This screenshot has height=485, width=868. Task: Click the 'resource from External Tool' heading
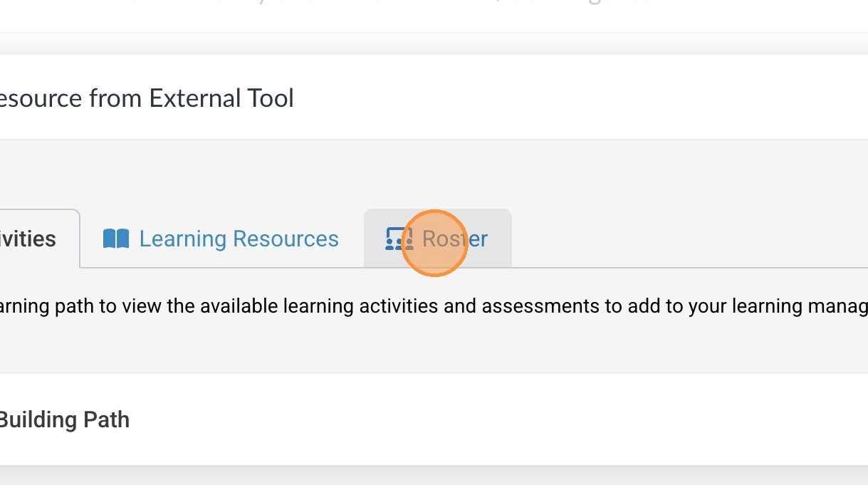pyautogui.click(x=147, y=98)
